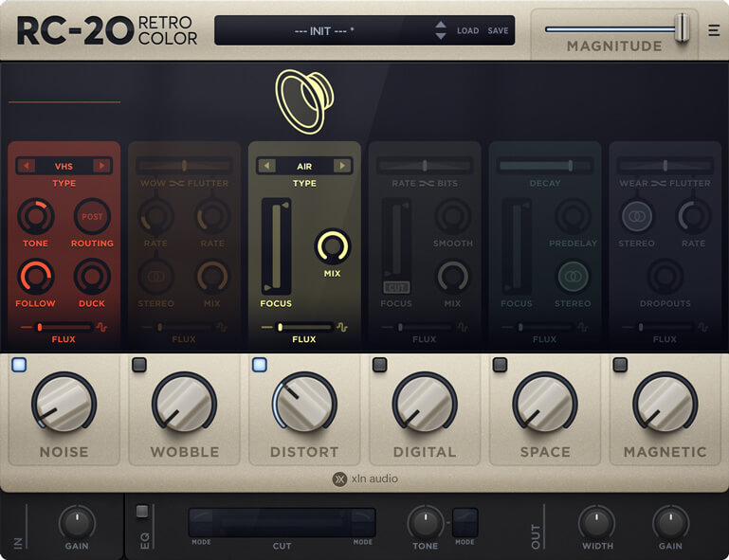Click the Space Decay slider
This screenshot has width=729, height=560.
[545, 166]
